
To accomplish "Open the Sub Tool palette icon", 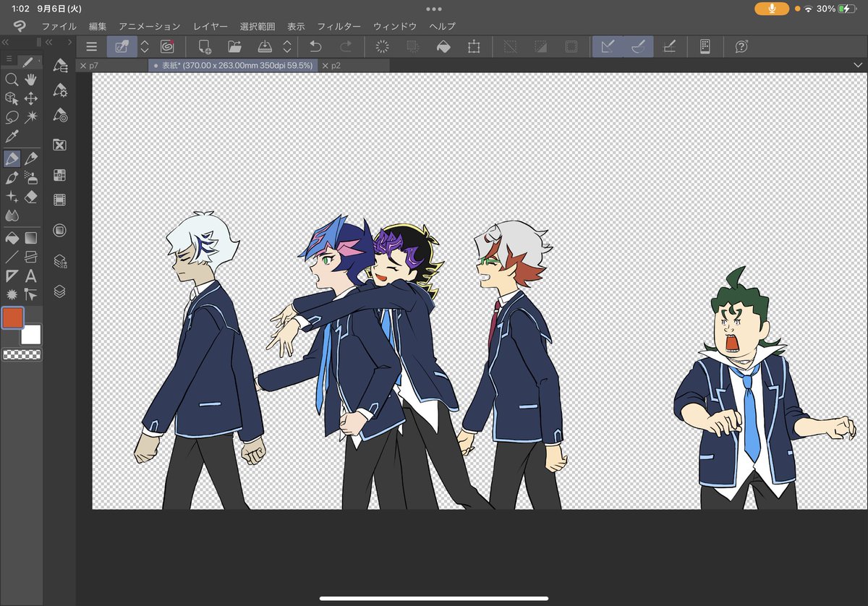I will pyautogui.click(x=60, y=66).
